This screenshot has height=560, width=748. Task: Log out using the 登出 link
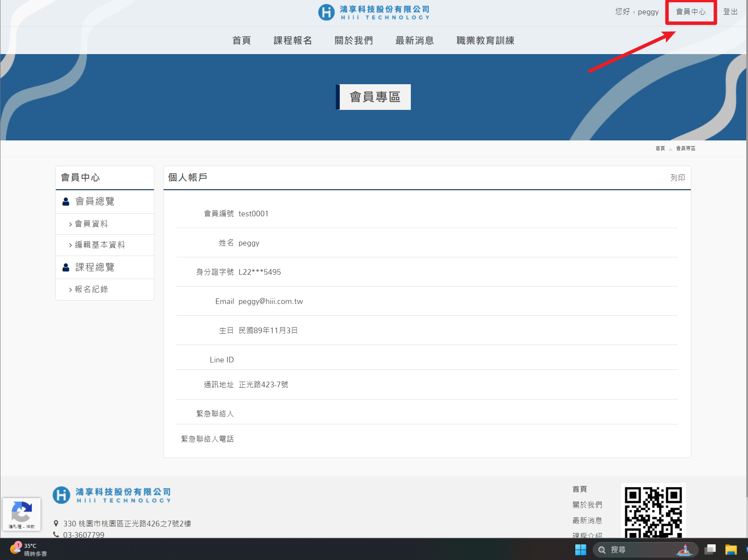[730, 12]
